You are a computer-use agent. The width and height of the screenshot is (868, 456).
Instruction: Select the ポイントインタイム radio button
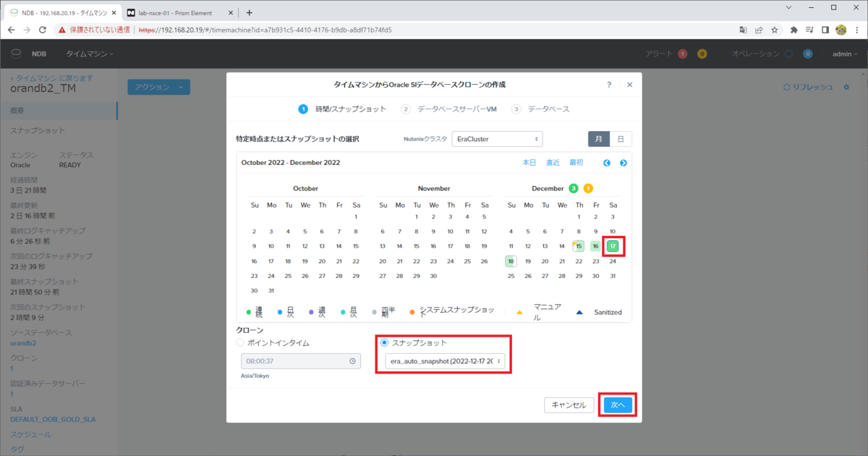click(240, 342)
